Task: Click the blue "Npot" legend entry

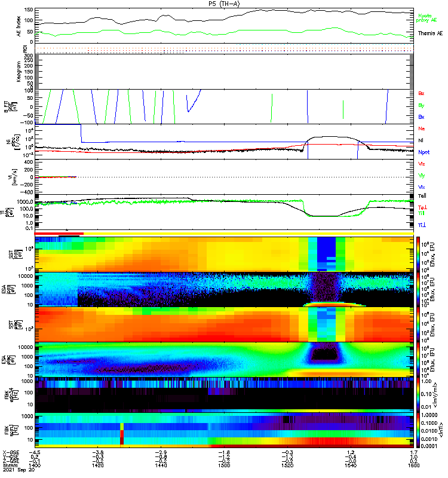Action: click(x=424, y=152)
